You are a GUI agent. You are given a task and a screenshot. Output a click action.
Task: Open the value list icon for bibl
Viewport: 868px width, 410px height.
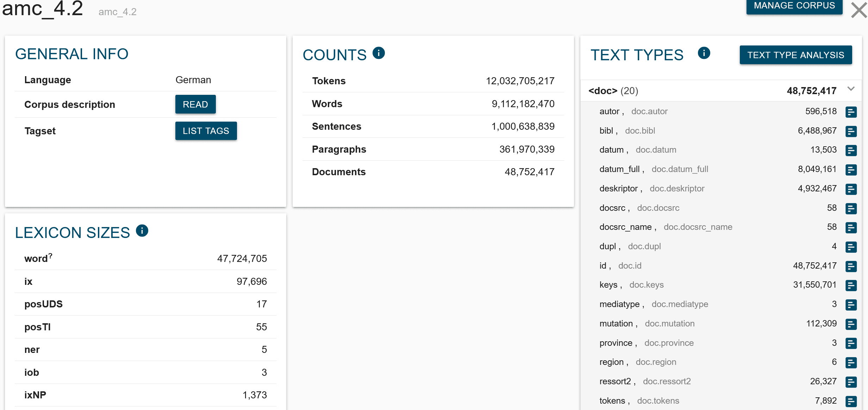pyautogui.click(x=851, y=131)
